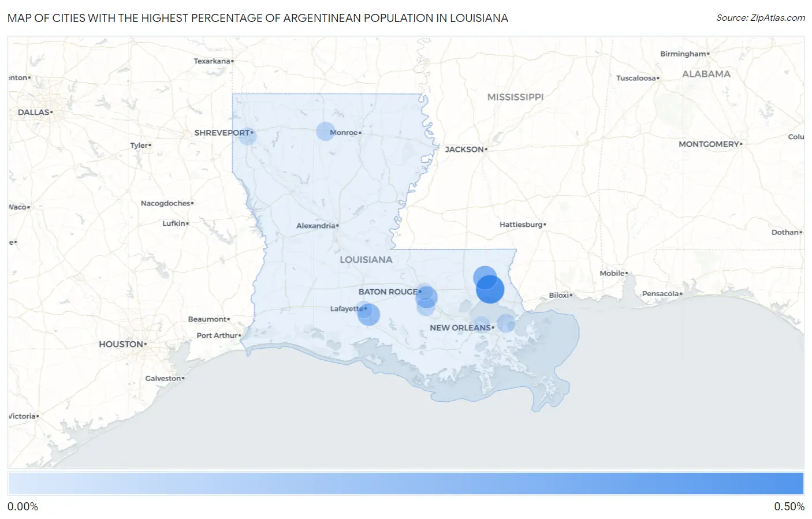Click the bubble just east of New Orleans label

pos(506,323)
